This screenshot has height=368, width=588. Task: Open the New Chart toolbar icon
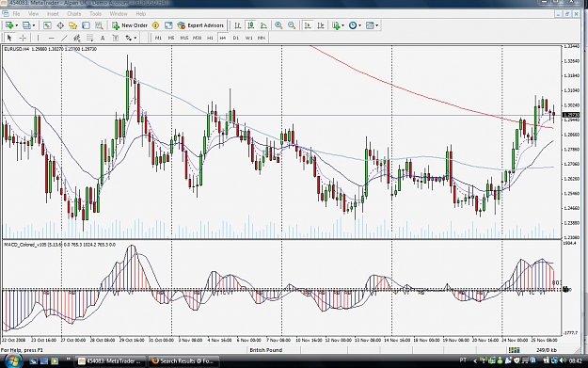(x=9, y=25)
